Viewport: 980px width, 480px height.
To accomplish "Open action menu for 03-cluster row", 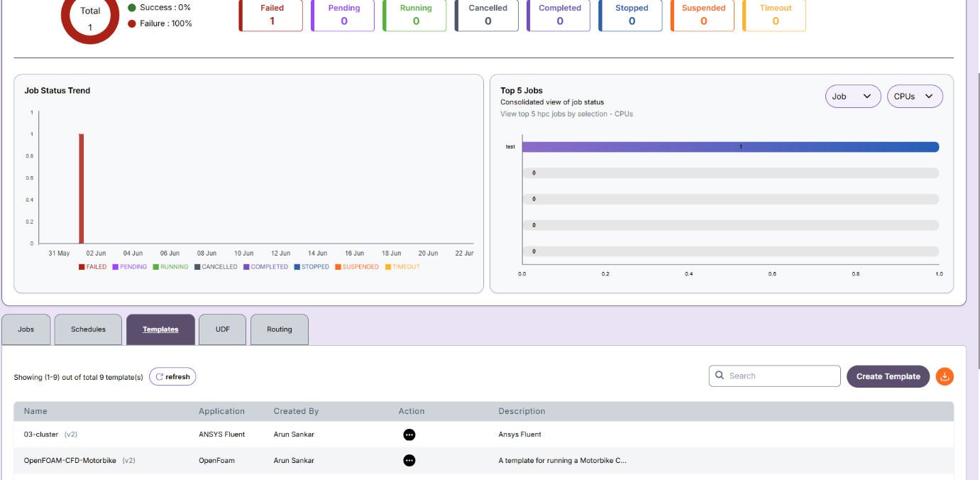I will click(409, 435).
